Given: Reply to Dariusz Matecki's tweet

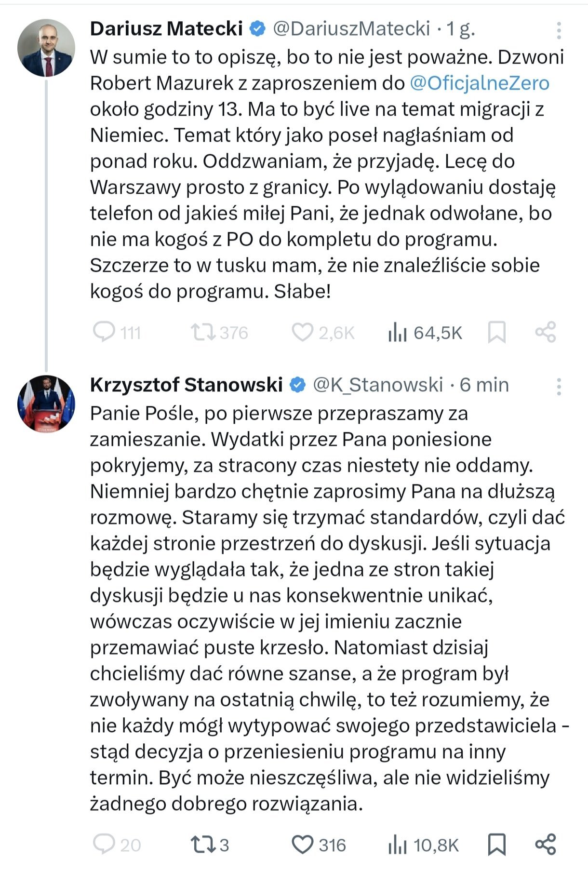Looking at the screenshot, I should (104, 332).
